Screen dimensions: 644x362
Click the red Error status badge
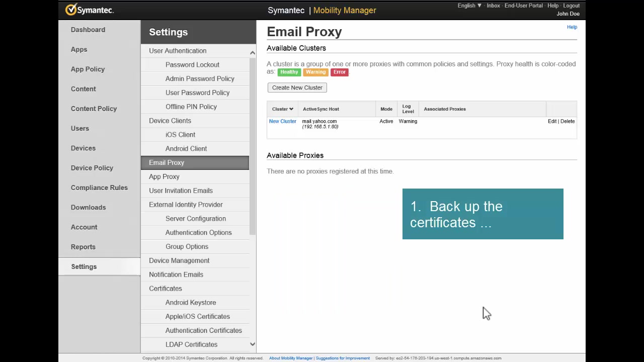[340, 72]
